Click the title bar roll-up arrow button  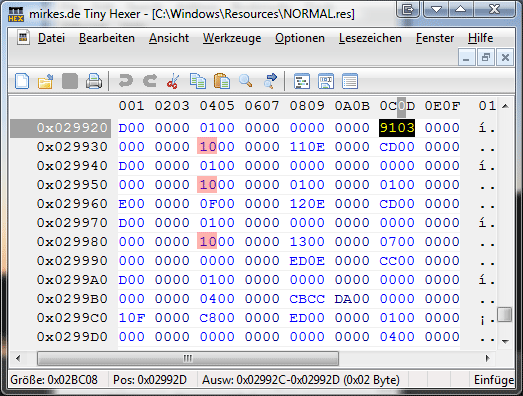point(461,9)
